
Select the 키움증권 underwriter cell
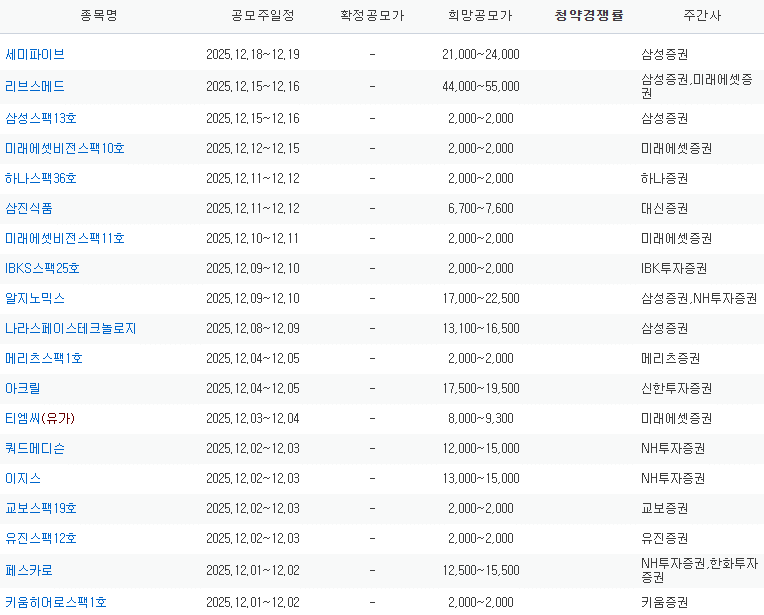[x=665, y=602]
